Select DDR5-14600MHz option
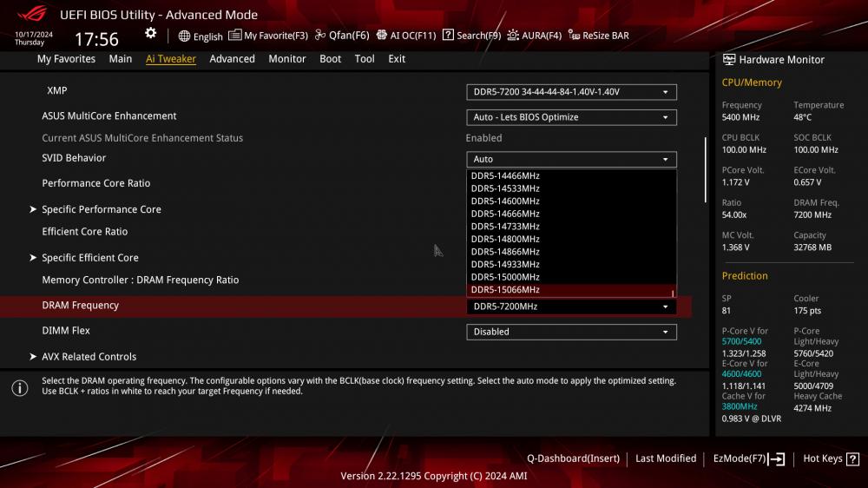The width and height of the screenshot is (868, 488). coord(571,201)
